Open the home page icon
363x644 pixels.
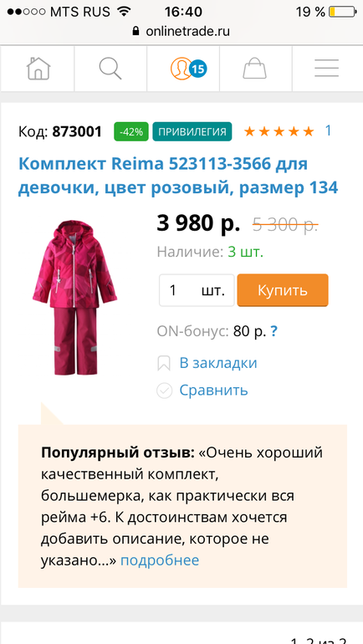[38, 69]
